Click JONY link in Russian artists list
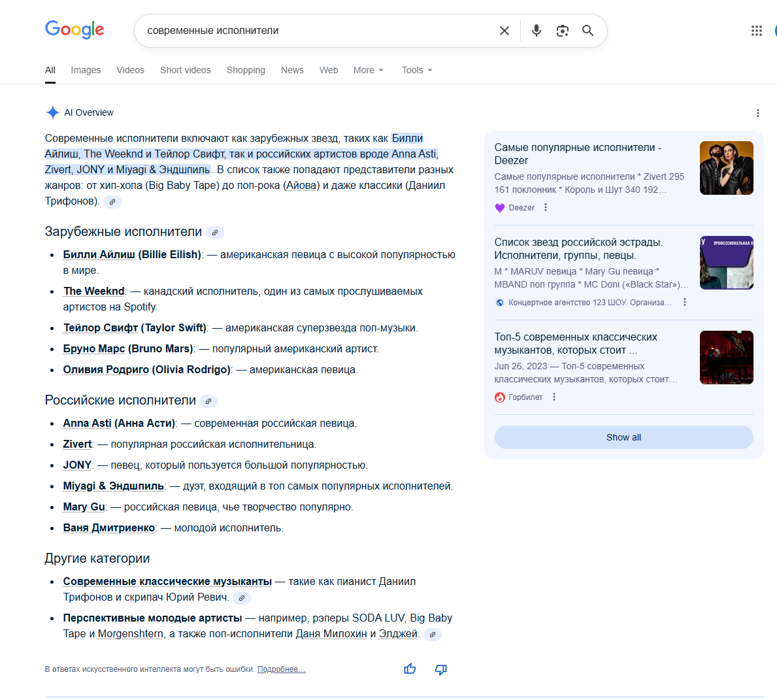This screenshot has height=700, width=777. pyautogui.click(x=77, y=465)
